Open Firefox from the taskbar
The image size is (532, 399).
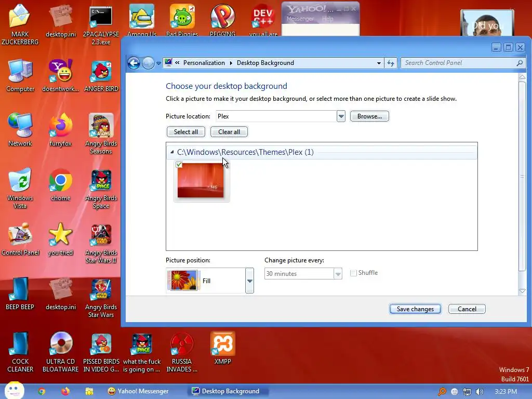click(65, 391)
